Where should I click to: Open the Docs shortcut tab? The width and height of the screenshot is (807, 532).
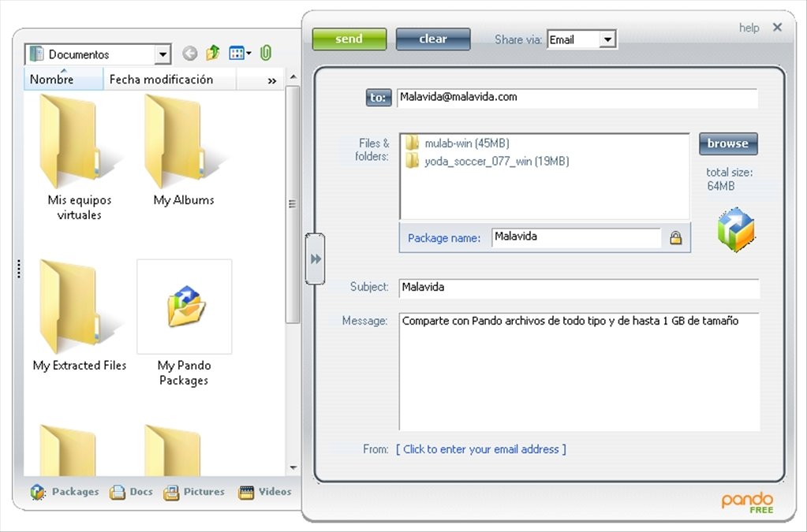[x=131, y=492]
